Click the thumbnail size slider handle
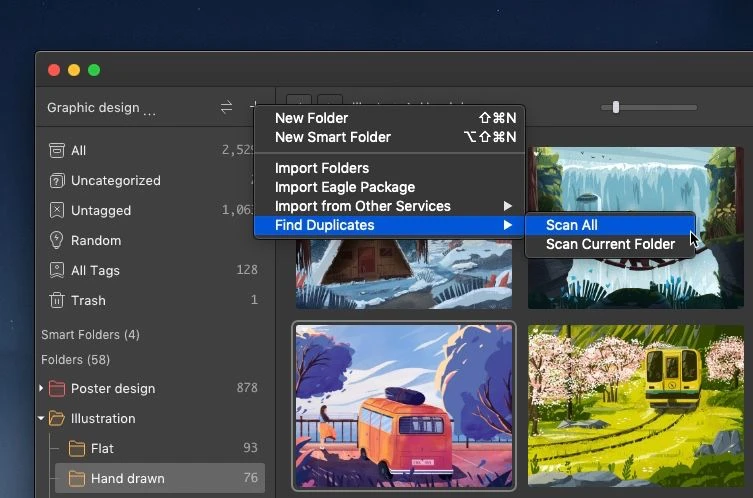Screen dimensions: 753x498 click(616, 107)
